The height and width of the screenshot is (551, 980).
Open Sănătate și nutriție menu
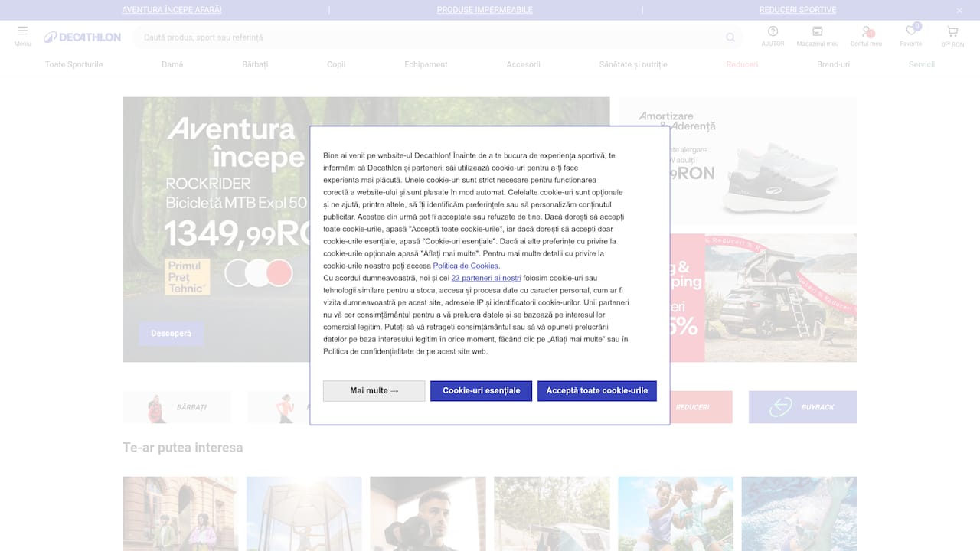(x=633, y=64)
